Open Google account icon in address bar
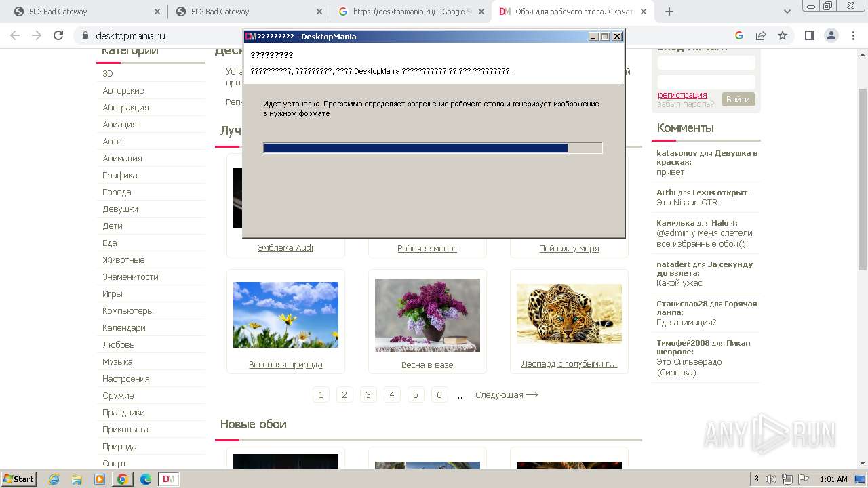The image size is (868, 488). [x=739, y=35]
